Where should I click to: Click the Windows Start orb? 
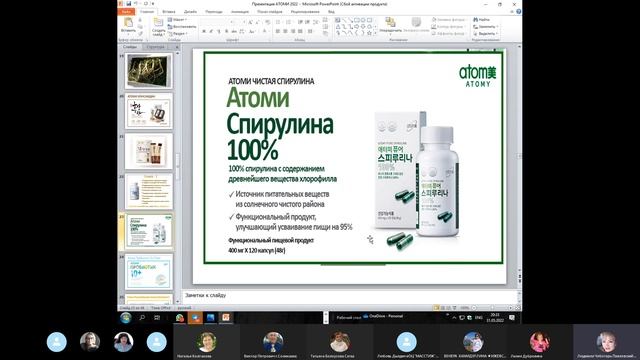point(125,317)
